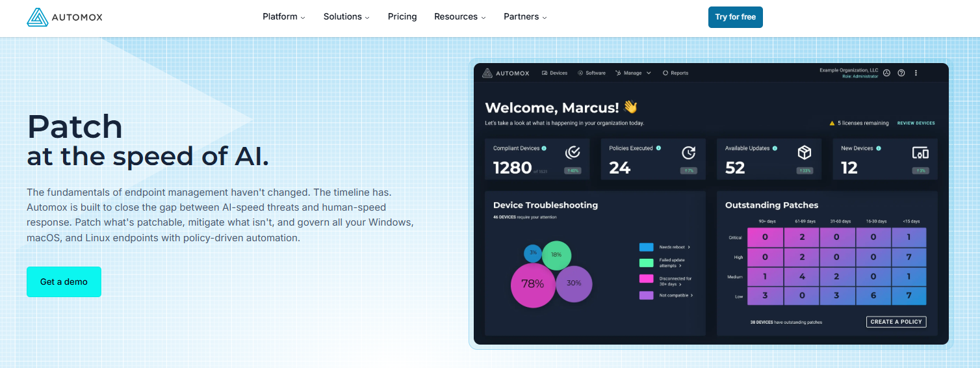
Task: Click the waving hand emoji after Welcome, Marcus
Action: pos(630,107)
